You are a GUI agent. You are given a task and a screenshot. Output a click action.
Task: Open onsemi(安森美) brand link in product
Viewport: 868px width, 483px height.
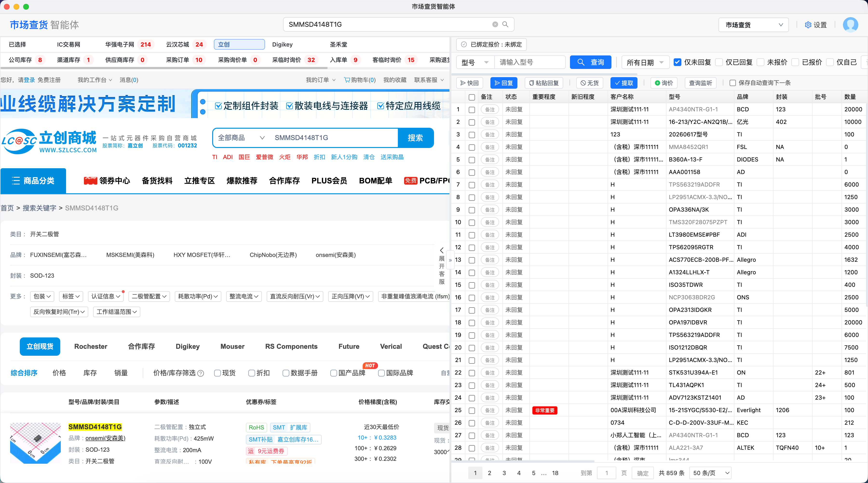[105, 438]
